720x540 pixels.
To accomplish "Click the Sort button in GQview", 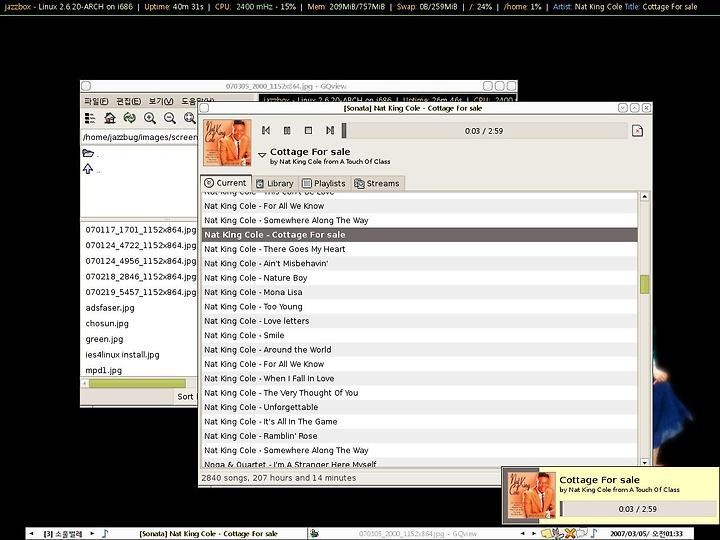I will tap(186, 397).
